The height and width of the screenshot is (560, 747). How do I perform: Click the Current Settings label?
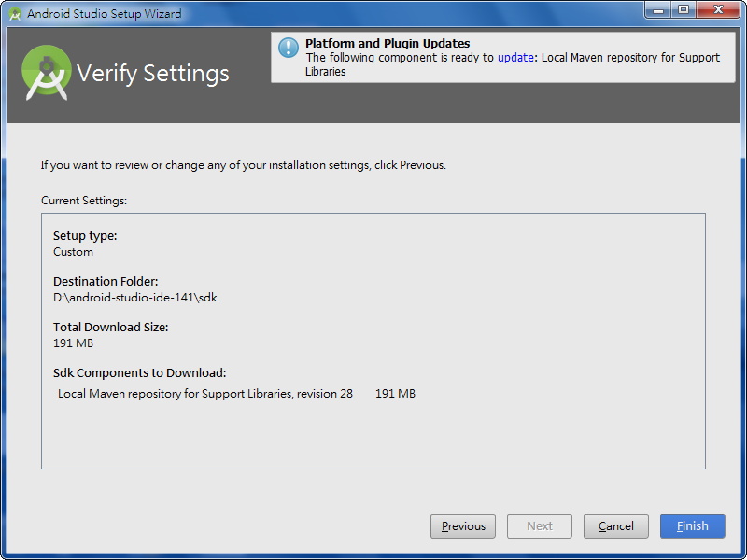(x=84, y=201)
